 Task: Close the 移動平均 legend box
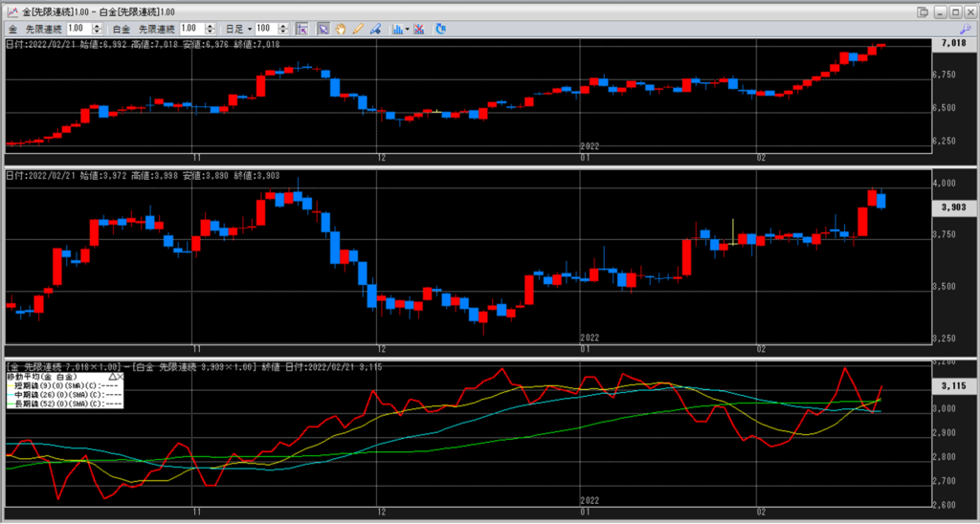pyautogui.click(x=122, y=379)
